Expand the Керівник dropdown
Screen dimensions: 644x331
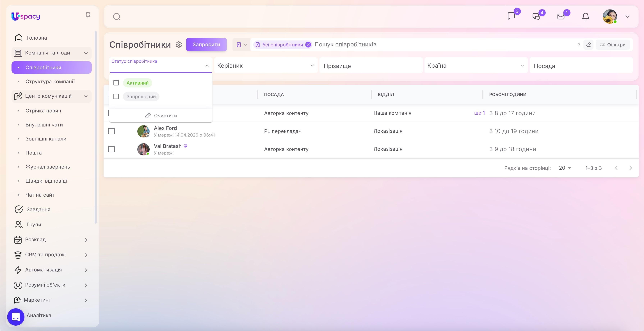coord(266,65)
